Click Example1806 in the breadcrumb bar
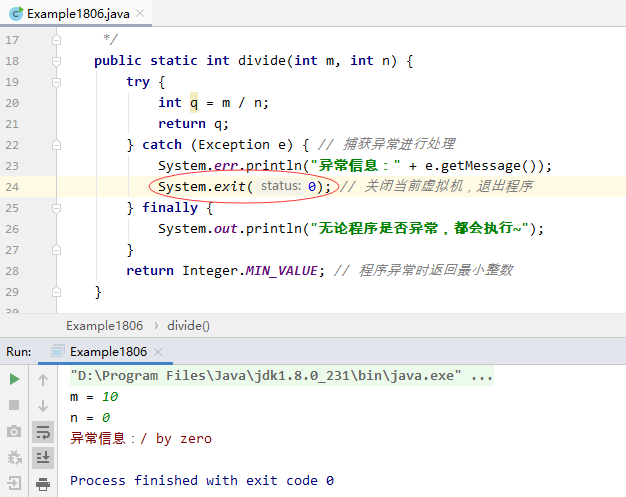 pos(105,326)
